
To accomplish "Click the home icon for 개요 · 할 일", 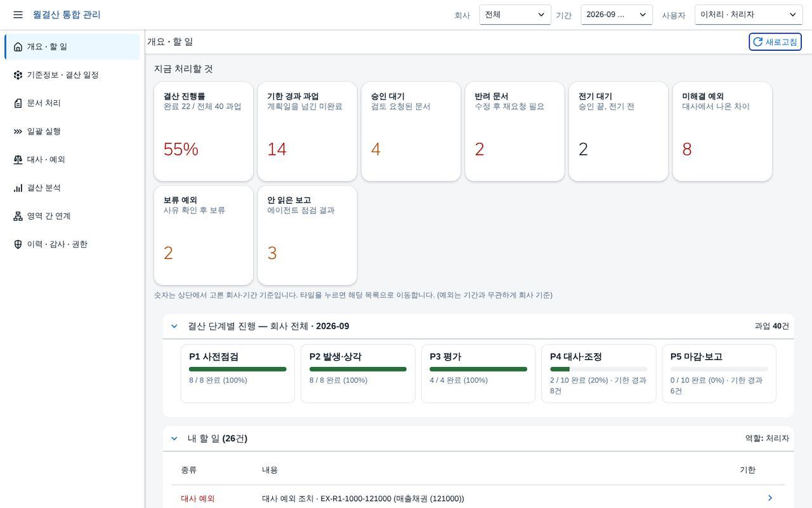I will click(x=18, y=47).
